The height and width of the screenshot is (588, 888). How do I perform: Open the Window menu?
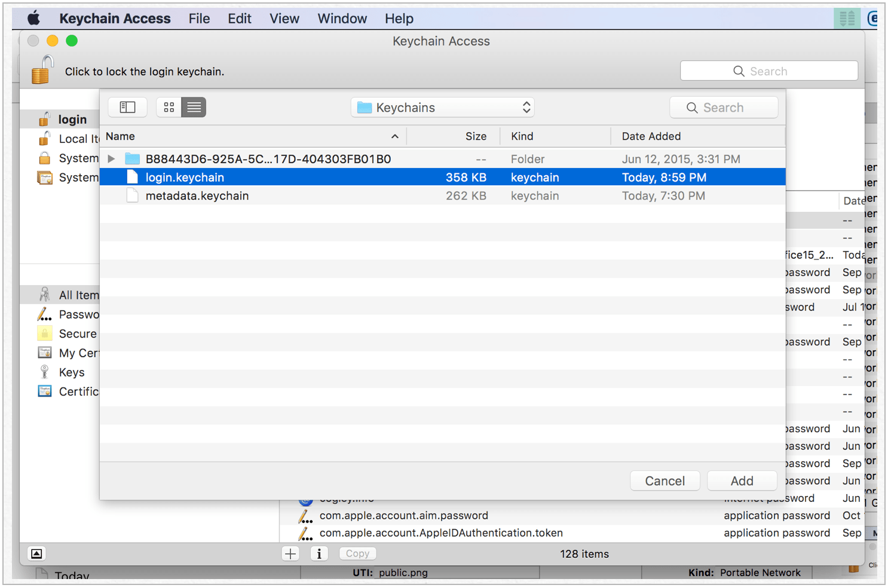pyautogui.click(x=342, y=19)
